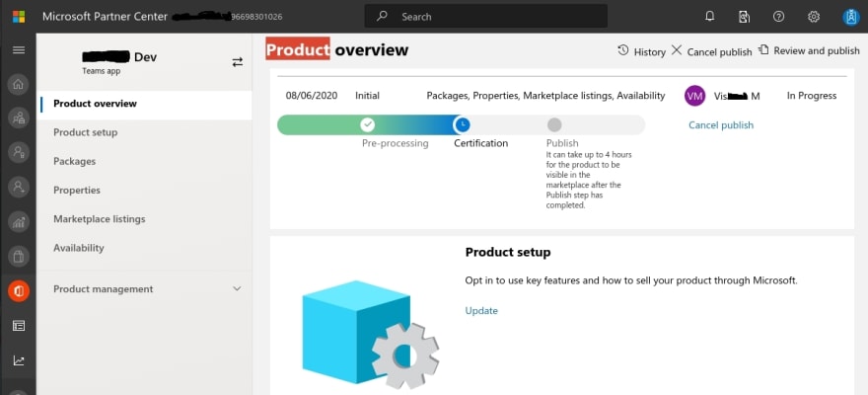The height and width of the screenshot is (395, 868).
Task: Open the bar chart growth icon
Action: (x=19, y=222)
